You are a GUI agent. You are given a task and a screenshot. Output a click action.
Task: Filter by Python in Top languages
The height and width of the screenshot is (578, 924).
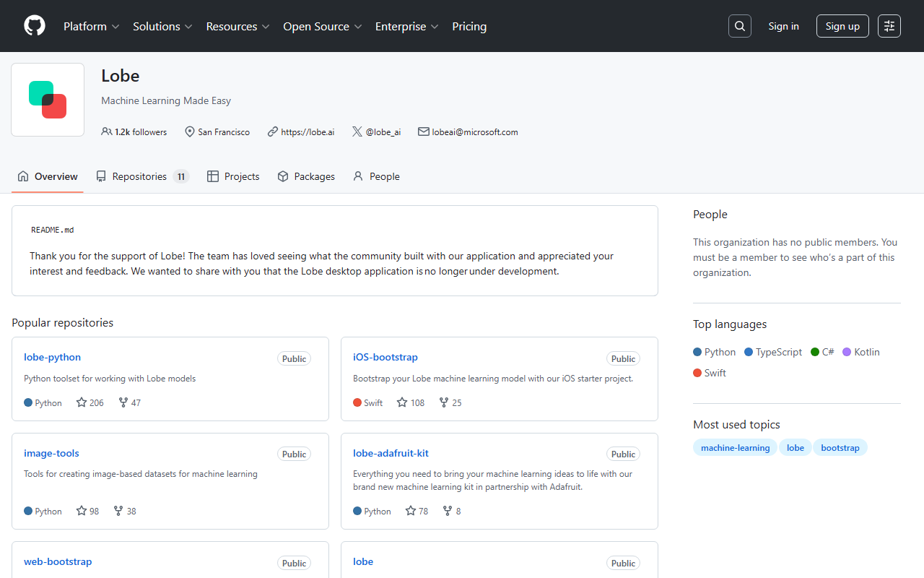715,352
